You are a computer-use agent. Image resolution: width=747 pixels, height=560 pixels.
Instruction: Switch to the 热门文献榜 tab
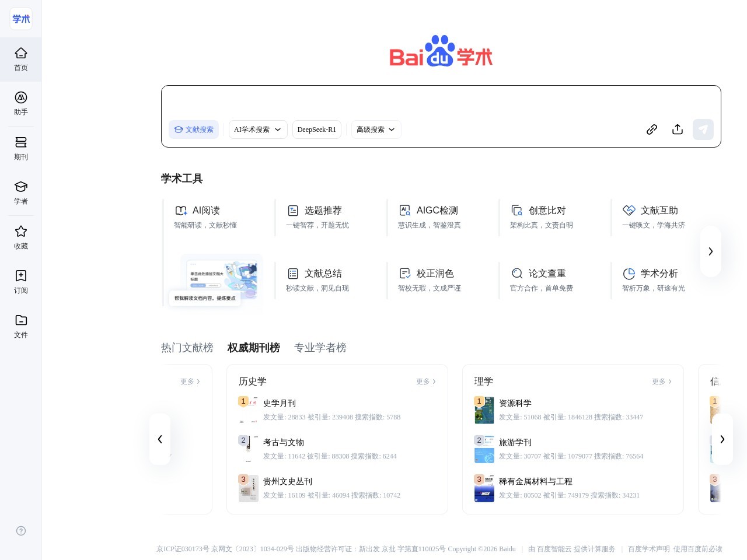pos(187,348)
